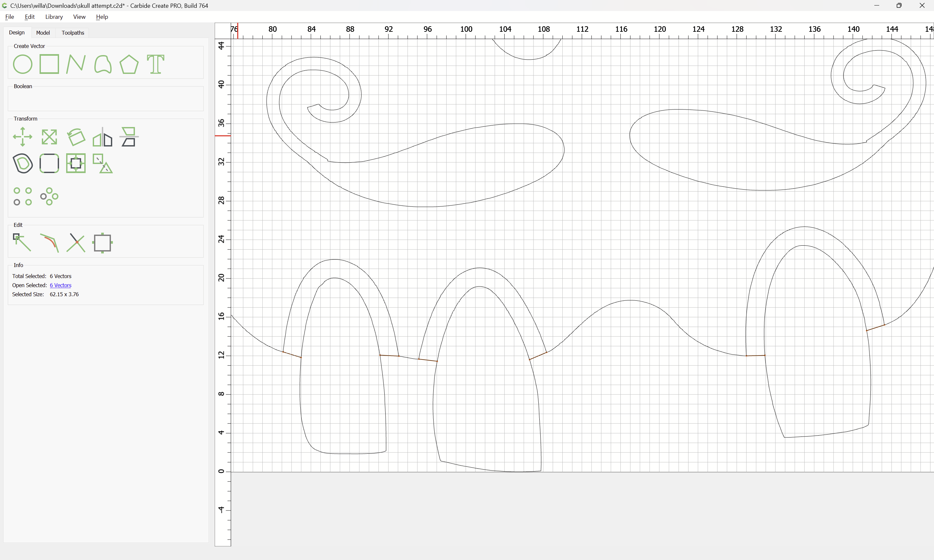Open the Linear Array tool

pos(23,196)
